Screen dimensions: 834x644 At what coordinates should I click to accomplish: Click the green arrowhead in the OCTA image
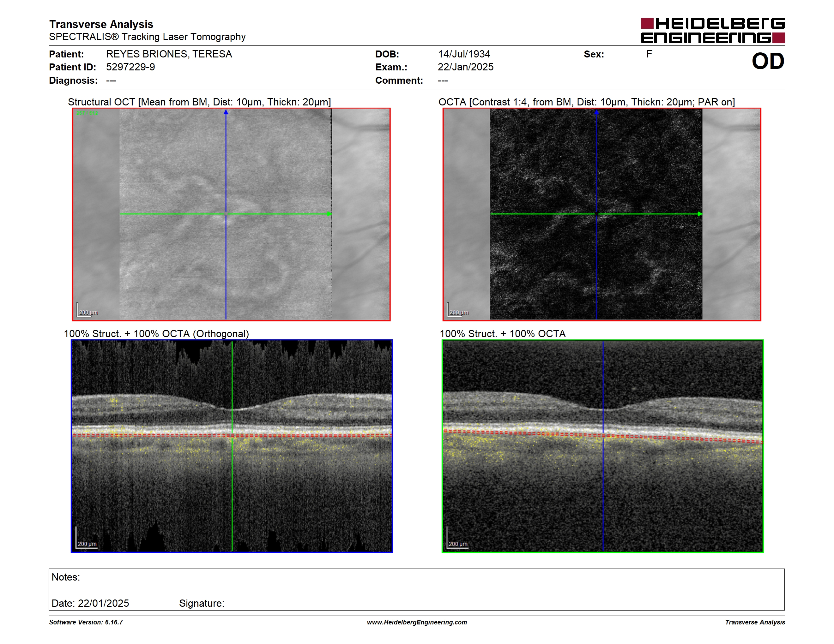click(700, 214)
